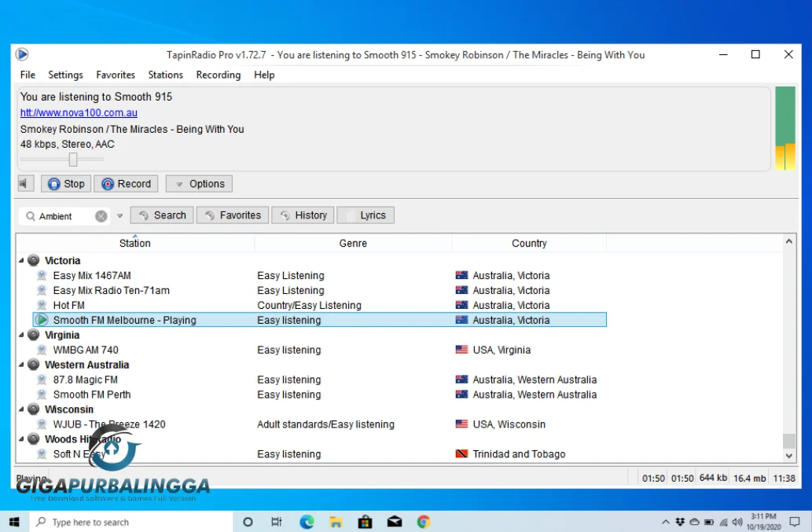Open the search box dropdown arrow
The width and height of the screenshot is (812, 532).
tap(120, 216)
